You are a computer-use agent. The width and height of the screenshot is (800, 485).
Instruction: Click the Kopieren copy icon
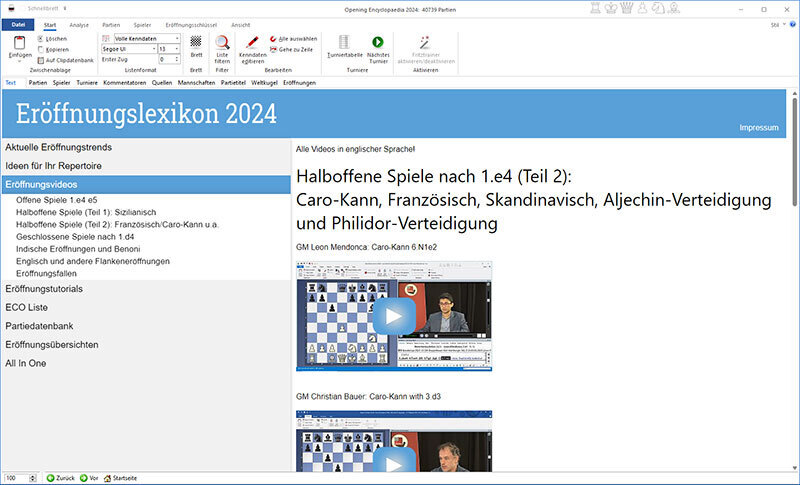(x=40, y=49)
